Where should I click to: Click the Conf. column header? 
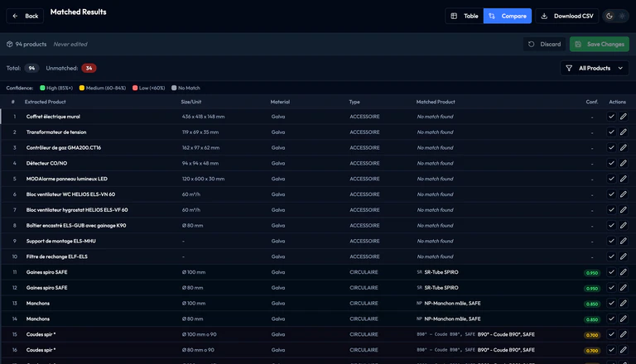coord(592,102)
